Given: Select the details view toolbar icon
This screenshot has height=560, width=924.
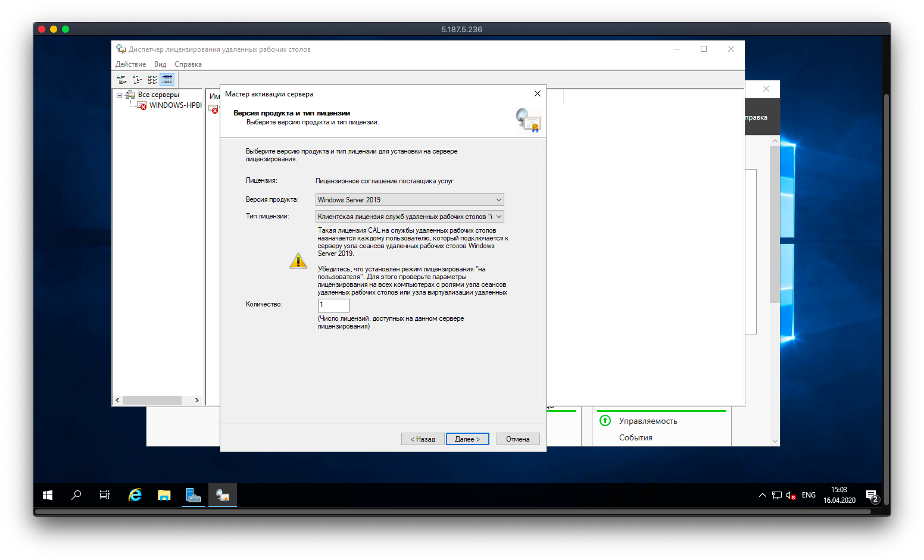Looking at the screenshot, I should coord(167,79).
